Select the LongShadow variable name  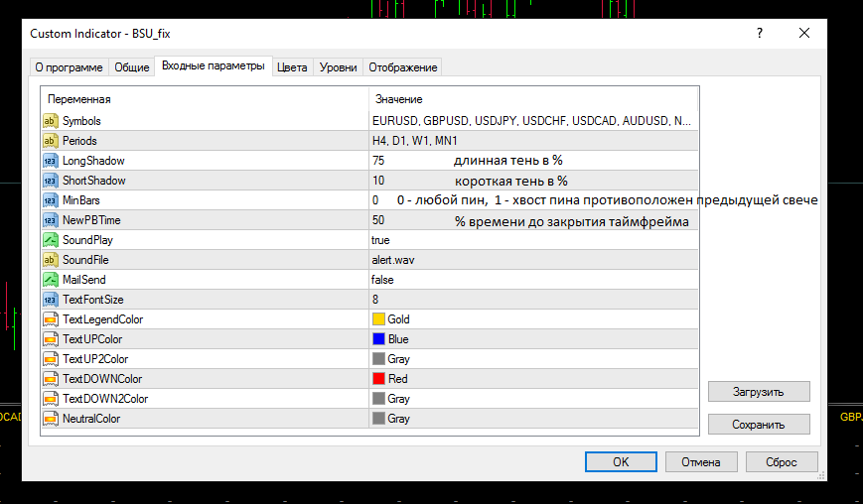93,161
